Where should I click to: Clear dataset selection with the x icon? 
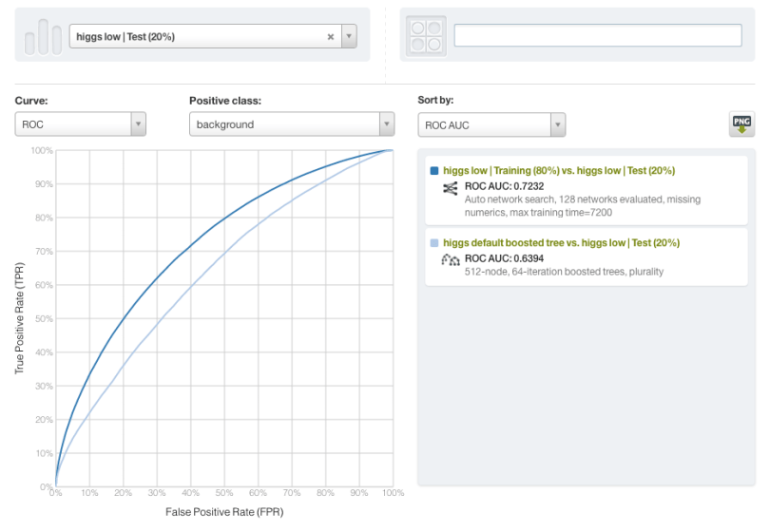point(331,37)
